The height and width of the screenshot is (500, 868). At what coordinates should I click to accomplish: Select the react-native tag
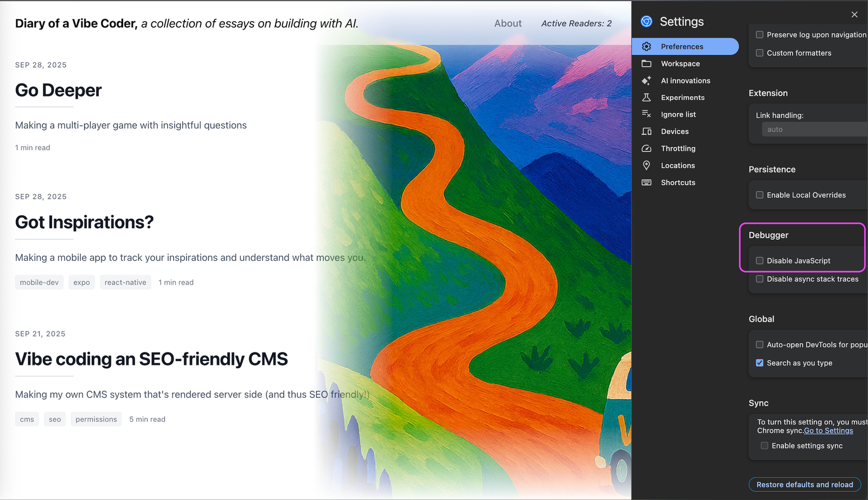[x=125, y=283]
